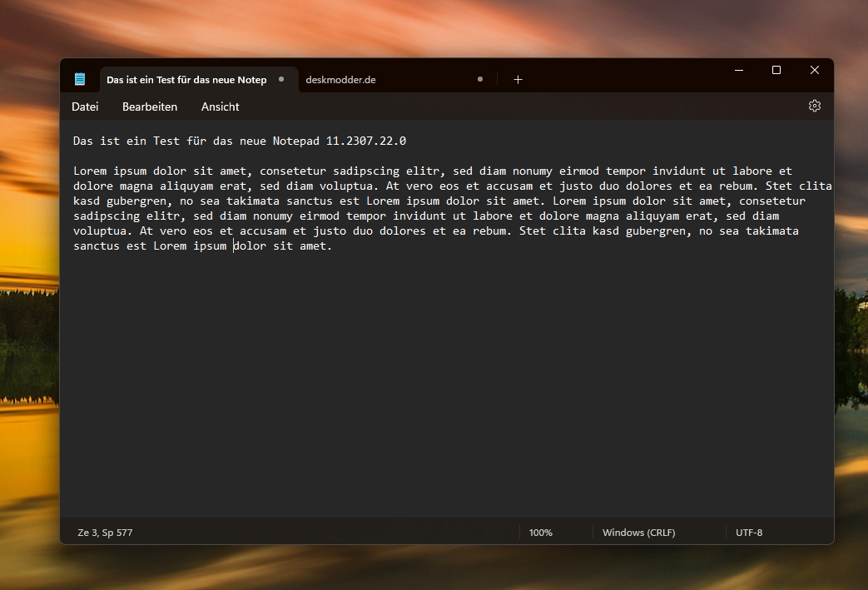Click the UTF-8 encoding indicator

click(x=749, y=533)
